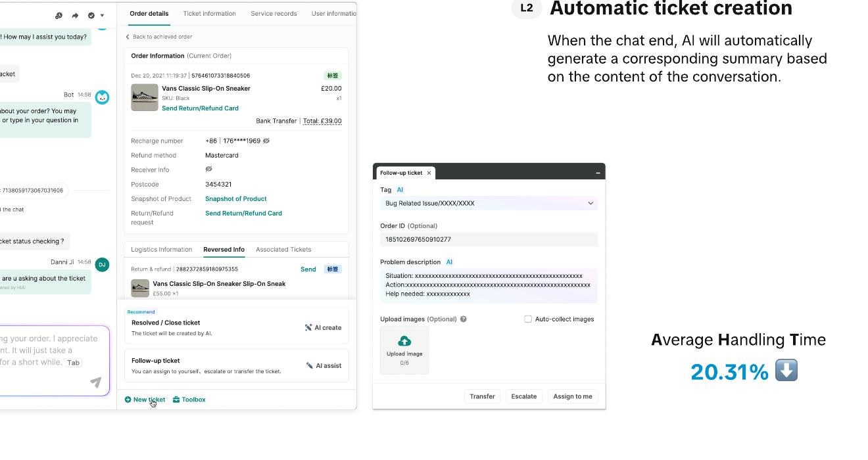This screenshot has width=868, height=460.
Task: Click the Assign to me button
Action: point(573,396)
